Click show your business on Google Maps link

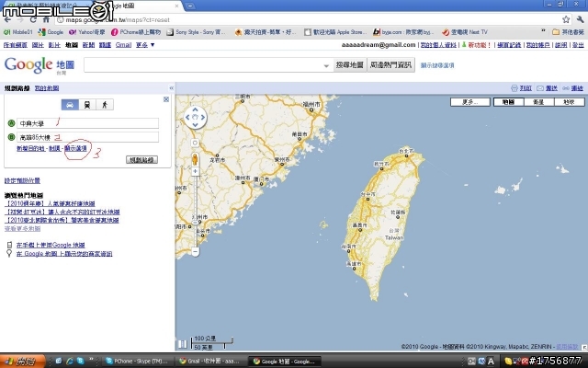point(64,254)
